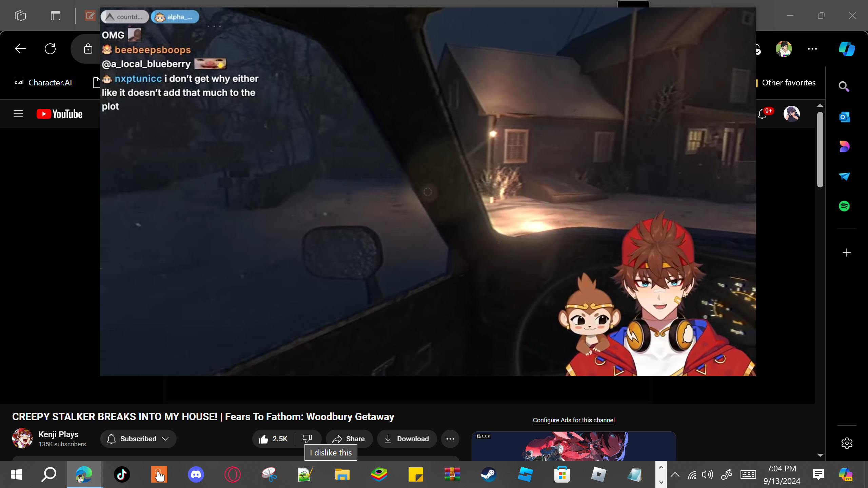Click the page scrollbar up arrow

[820, 105]
